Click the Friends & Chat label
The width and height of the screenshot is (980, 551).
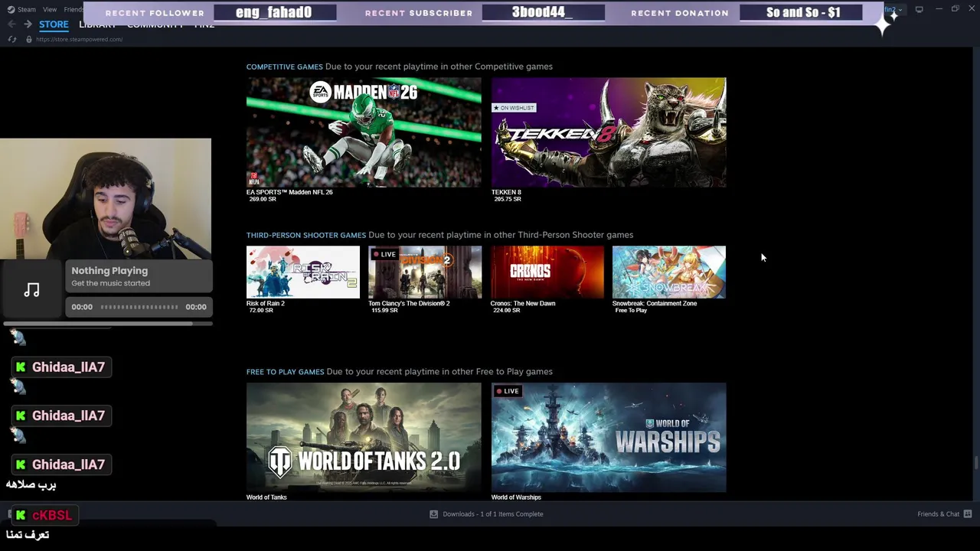[x=938, y=514]
